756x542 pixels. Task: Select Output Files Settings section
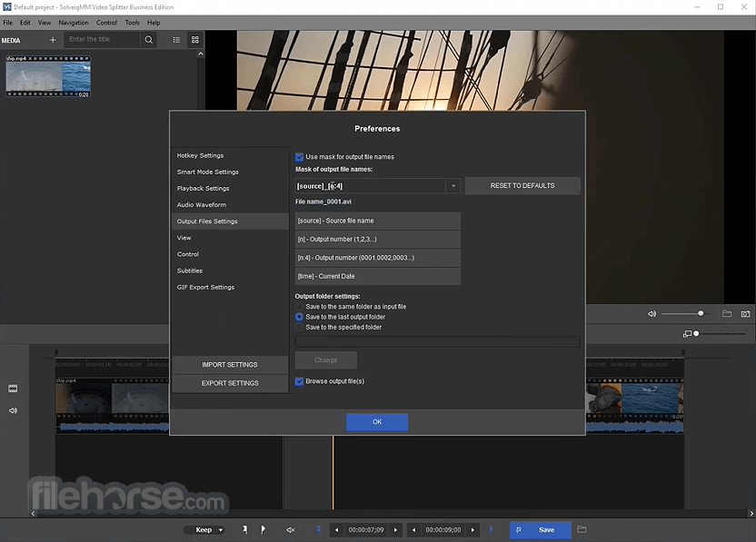pyautogui.click(x=231, y=222)
